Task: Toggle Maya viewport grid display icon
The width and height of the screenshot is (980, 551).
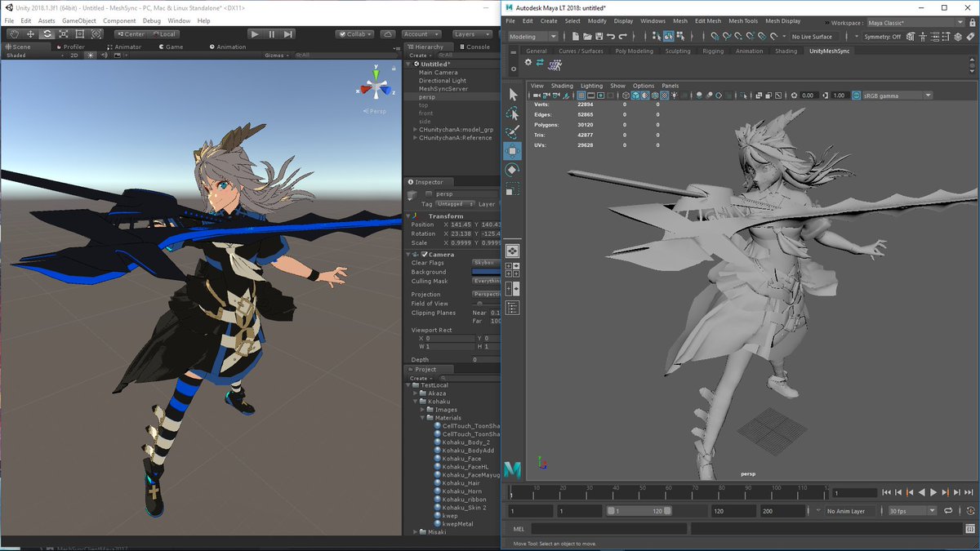Action: [581, 96]
